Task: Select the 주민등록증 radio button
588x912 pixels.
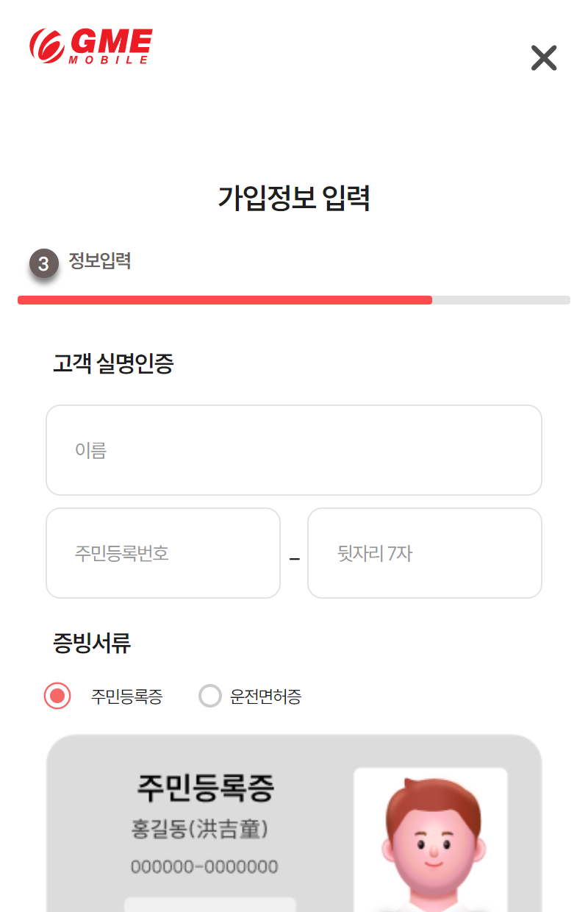Action: pos(57,696)
